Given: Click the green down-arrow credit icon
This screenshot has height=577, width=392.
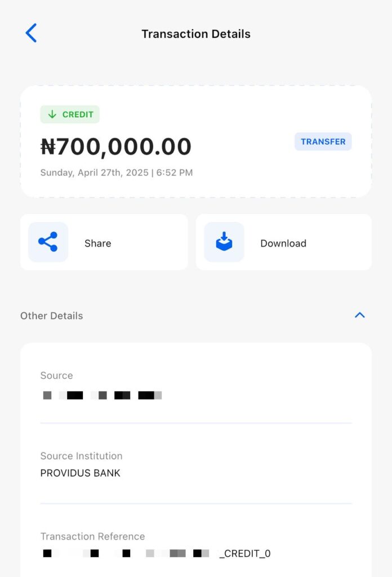Looking at the screenshot, I should (x=52, y=114).
